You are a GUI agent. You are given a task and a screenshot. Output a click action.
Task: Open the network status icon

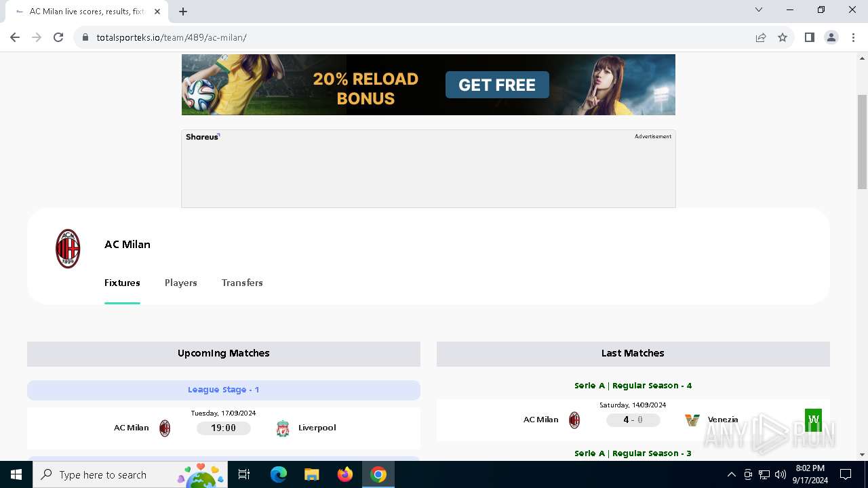tap(764, 474)
